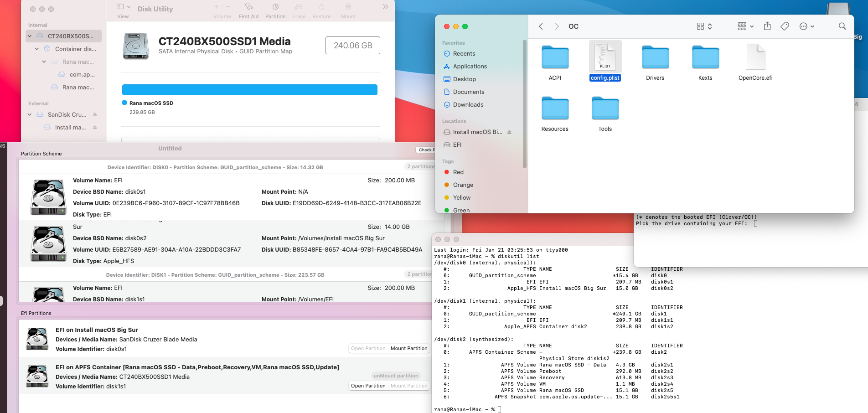Click EFI input prompt field in terminal

pos(755,224)
